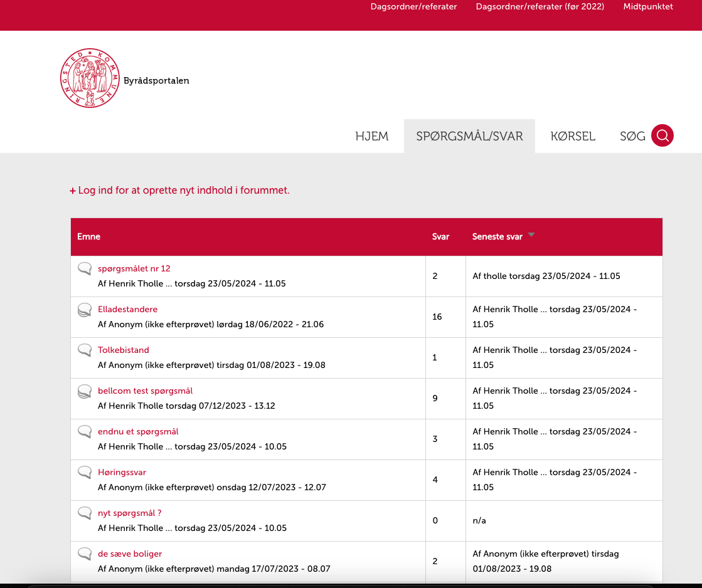Click the Byrådsportalen site title
The image size is (702, 588).
(156, 81)
